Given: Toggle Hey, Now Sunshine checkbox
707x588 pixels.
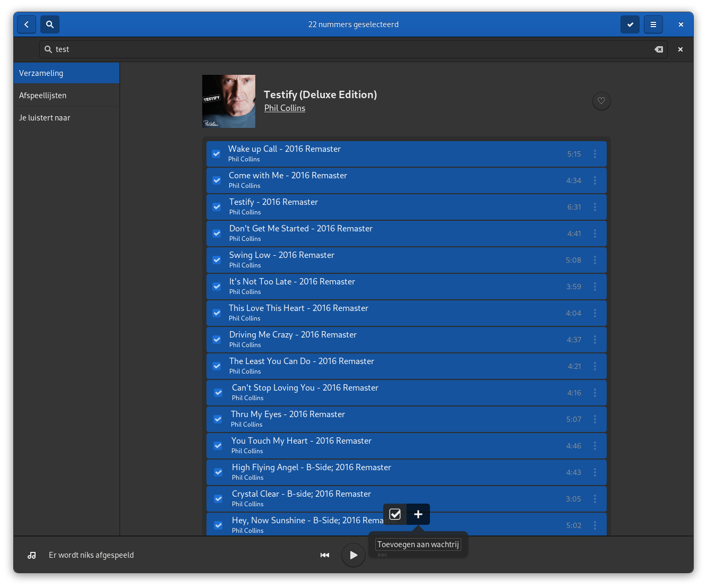Looking at the screenshot, I should 218,525.
